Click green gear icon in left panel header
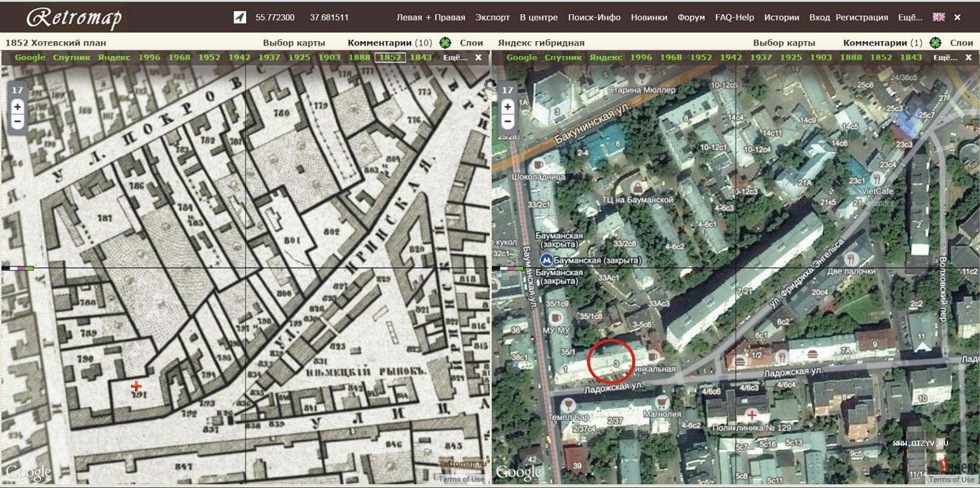The height and width of the screenshot is (488, 980). [446, 43]
